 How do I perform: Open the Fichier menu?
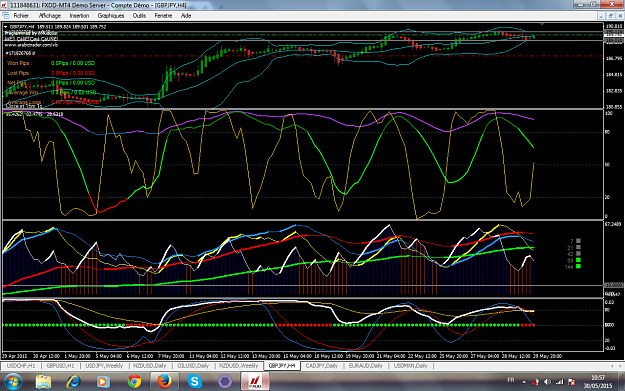point(21,16)
